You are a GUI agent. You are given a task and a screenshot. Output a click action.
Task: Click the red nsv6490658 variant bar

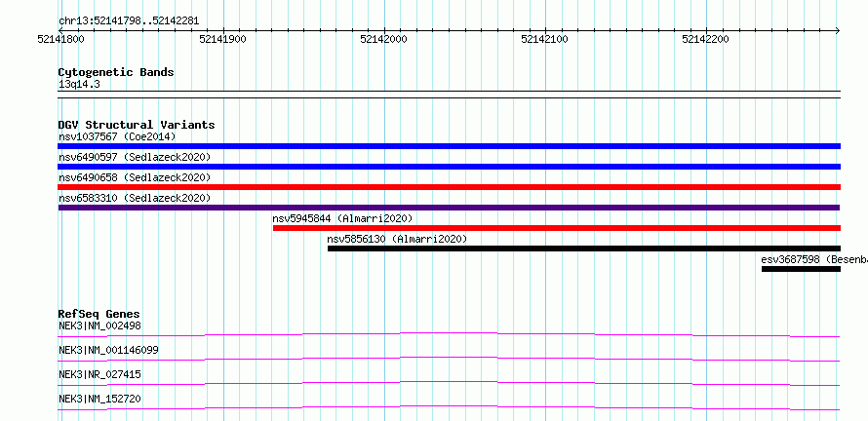click(x=449, y=187)
